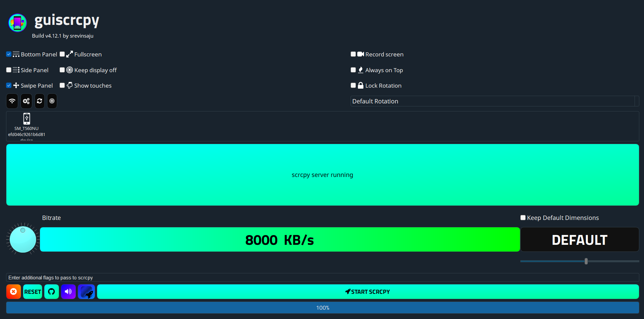This screenshot has height=319, width=644.
Task: Enable the Fullscreen checkbox
Action: pyautogui.click(x=62, y=54)
